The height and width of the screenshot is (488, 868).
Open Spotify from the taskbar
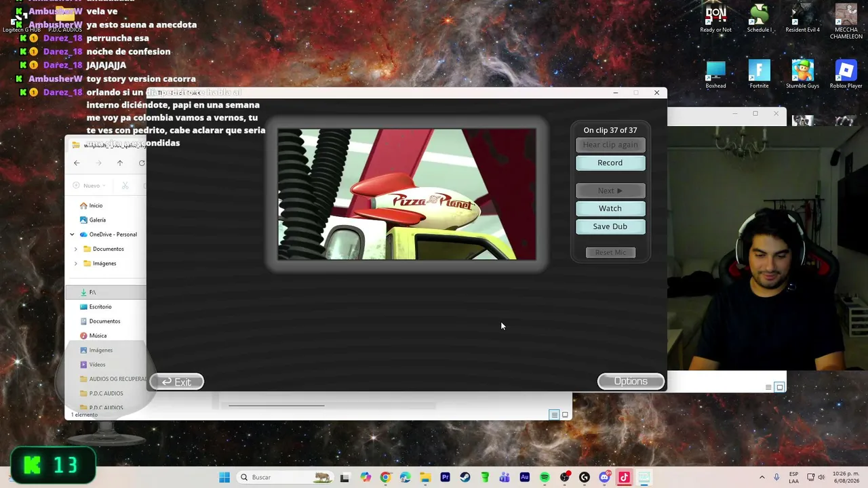pos(545,477)
